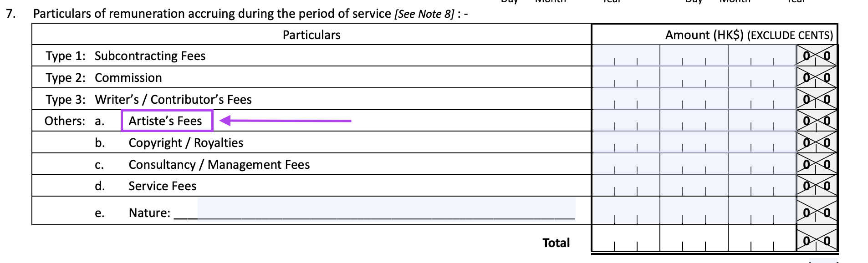Click the Total amount box

(x=694, y=238)
